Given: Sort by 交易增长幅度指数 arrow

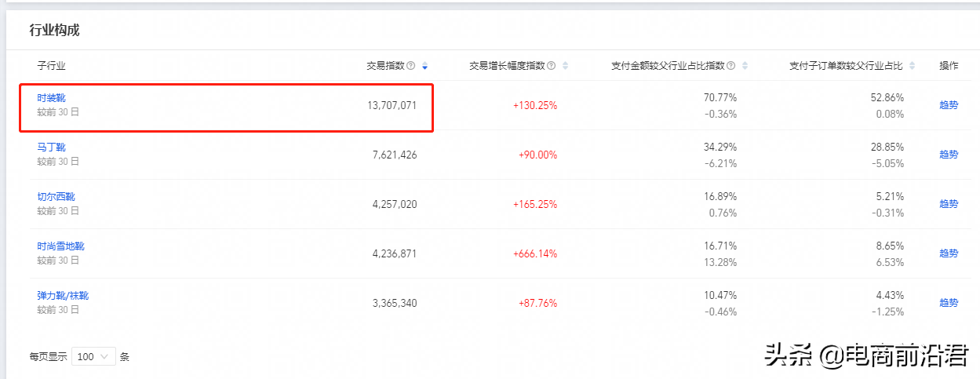Looking at the screenshot, I should [565, 66].
